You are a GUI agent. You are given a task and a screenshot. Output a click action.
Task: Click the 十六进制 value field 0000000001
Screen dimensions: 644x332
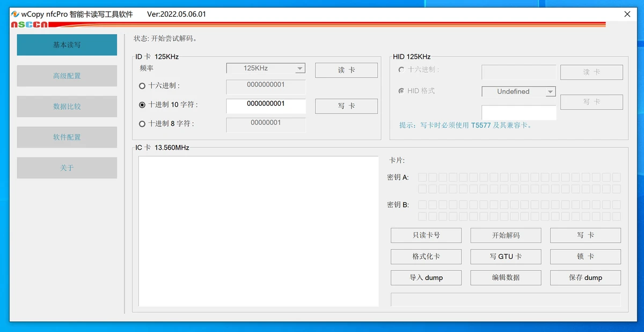click(x=266, y=87)
